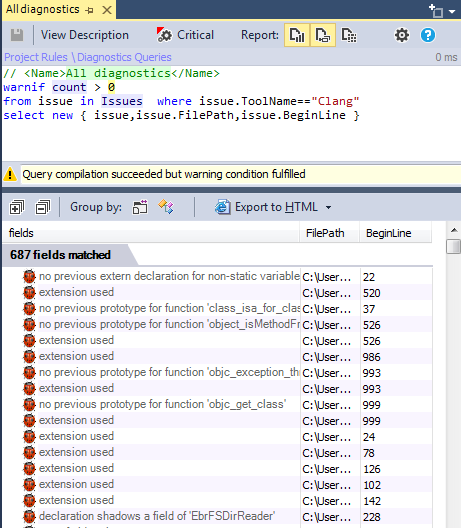Click the first Group by icon
Image resolution: width=461 pixels, height=528 pixels.
(140, 207)
